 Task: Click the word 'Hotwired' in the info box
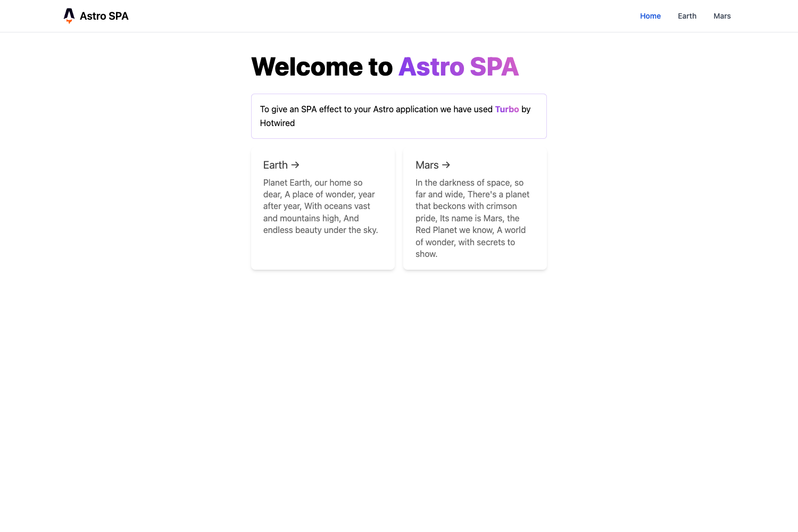point(277,123)
